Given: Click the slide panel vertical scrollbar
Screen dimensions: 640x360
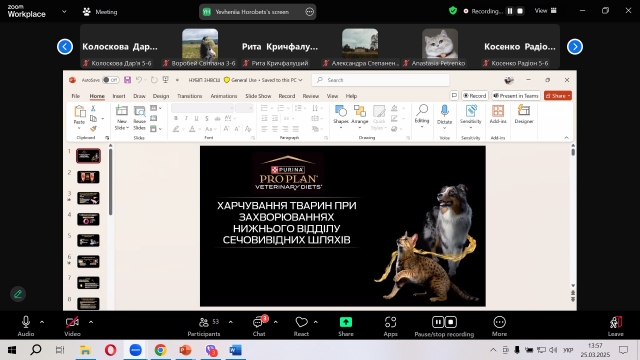Looking at the screenshot, I should point(110,182).
